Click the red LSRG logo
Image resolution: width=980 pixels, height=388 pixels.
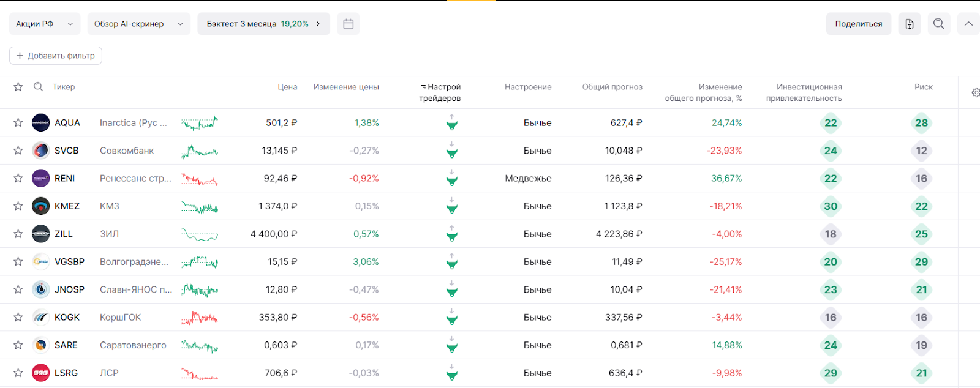(x=41, y=373)
